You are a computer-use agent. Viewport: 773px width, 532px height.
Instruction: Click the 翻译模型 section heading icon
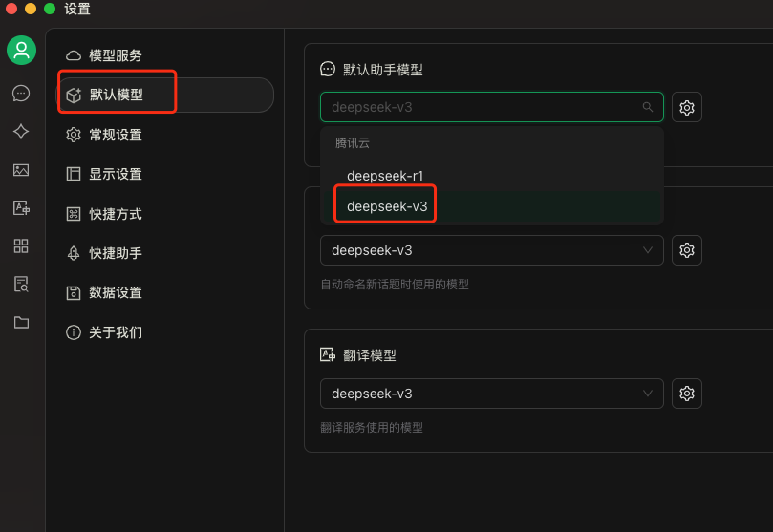(328, 354)
